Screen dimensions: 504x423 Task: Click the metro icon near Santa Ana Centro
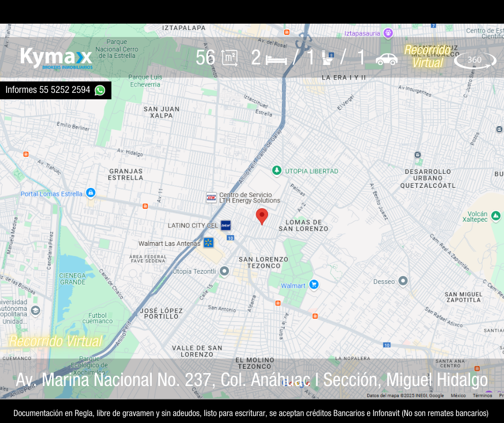(477, 368)
